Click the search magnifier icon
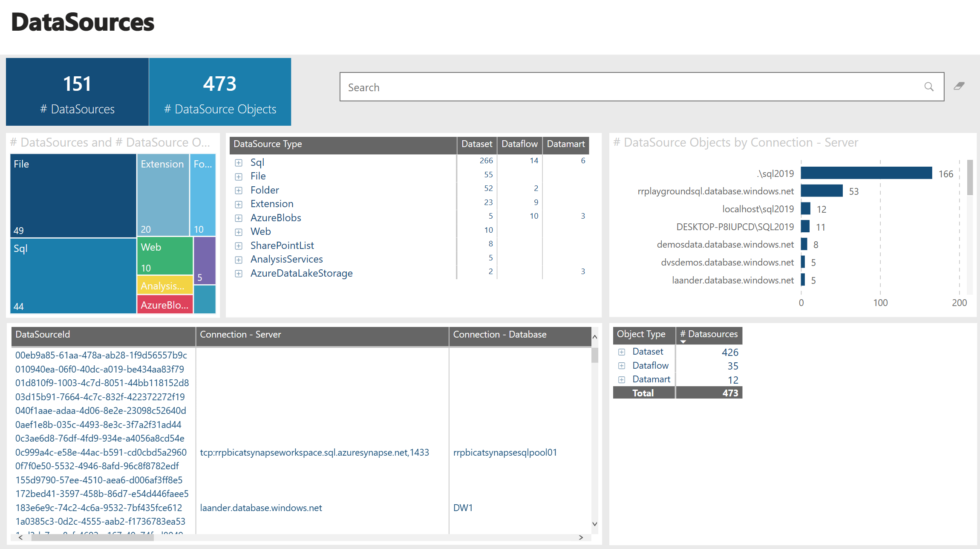980x549 pixels. (x=929, y=87)
